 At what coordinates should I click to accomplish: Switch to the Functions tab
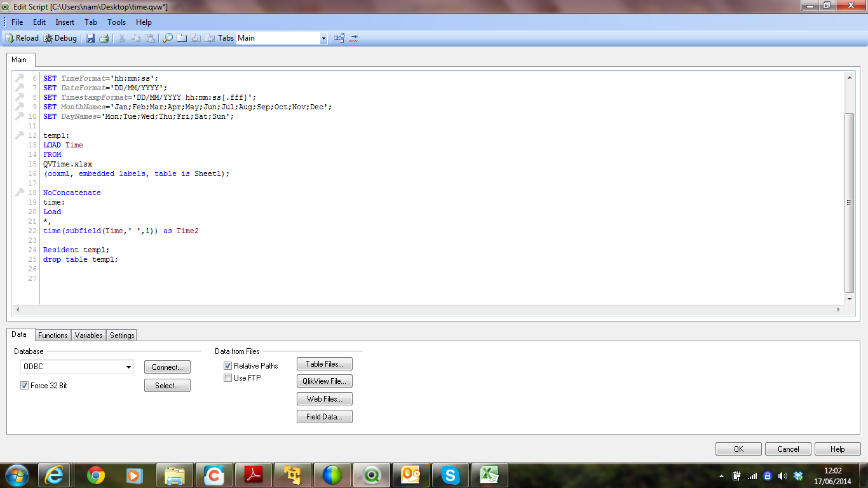[53, 335]
